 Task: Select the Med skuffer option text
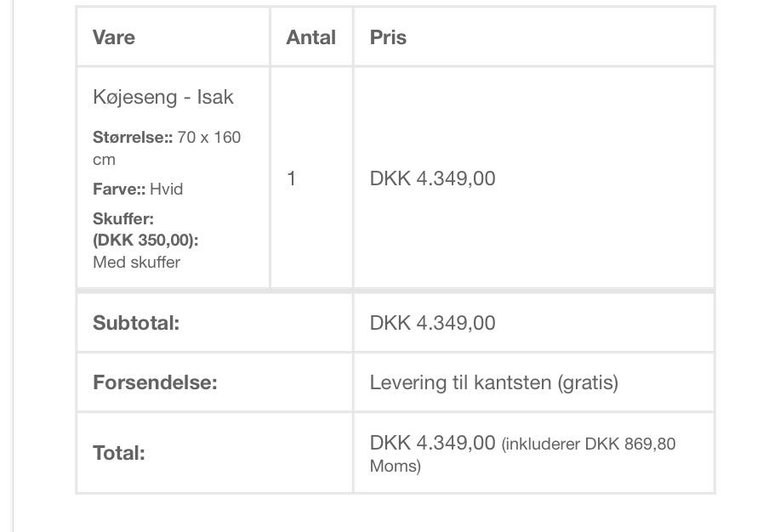click(x=136, y=262)
